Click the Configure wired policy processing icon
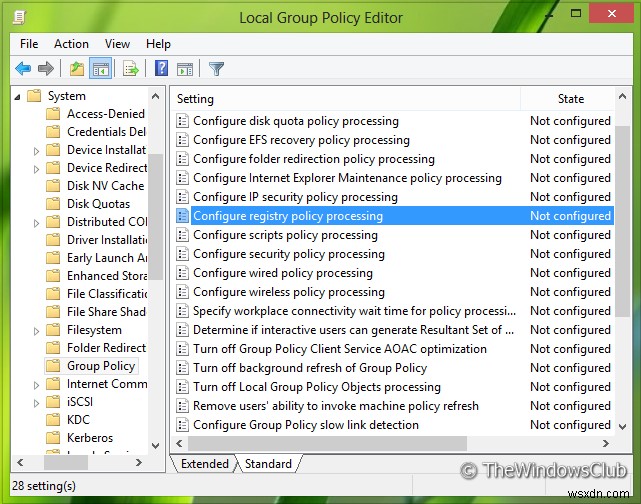This screenshot has width=641, height=504. point(182,273)
